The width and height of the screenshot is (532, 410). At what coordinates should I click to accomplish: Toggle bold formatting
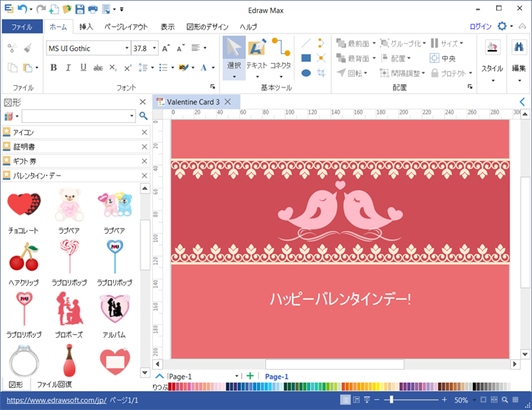53,68
